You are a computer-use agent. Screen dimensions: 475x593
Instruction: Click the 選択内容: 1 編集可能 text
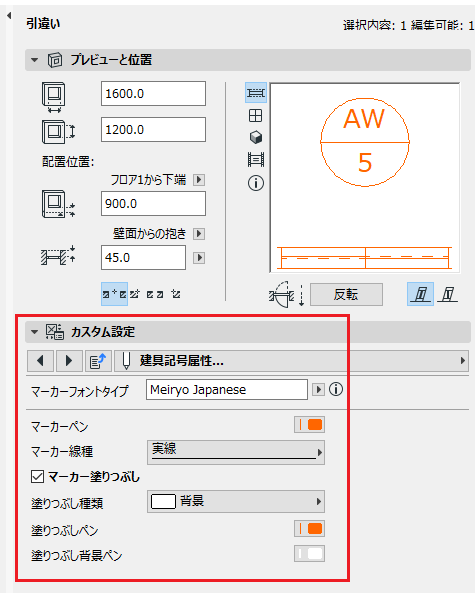coord(408,26)
